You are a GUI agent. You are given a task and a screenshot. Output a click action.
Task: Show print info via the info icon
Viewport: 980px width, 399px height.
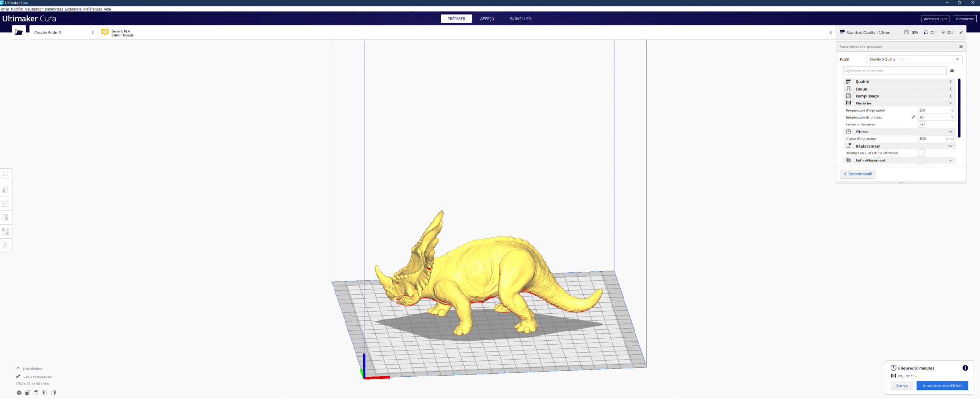pyautogui.click(x=965, y=368)
